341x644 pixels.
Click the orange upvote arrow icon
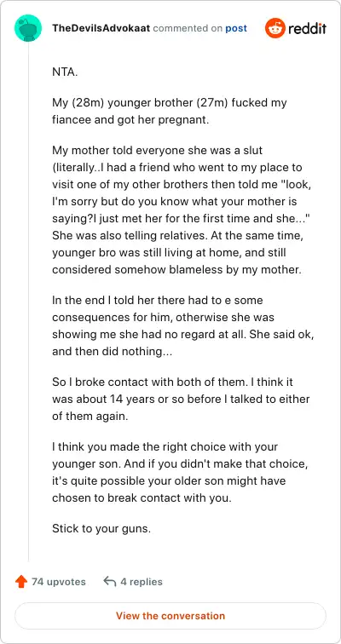point(21,582)
